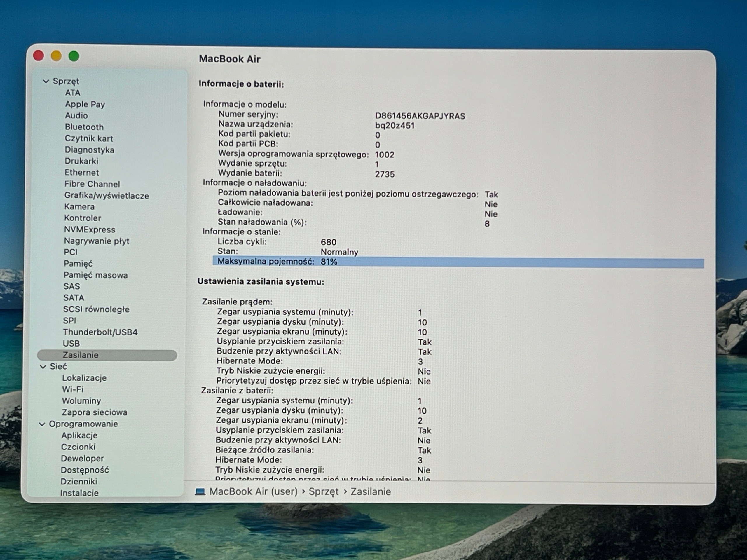The width and height of the screenshot is (747, 560).
Task: Select Pamięć masowa storage entry
Action: pyautogui.click(x=96, y=275)
